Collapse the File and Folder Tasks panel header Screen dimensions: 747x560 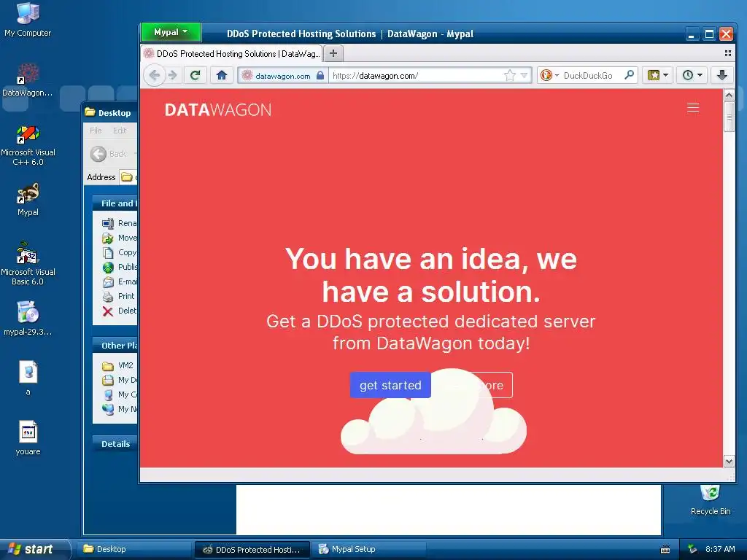pos(115,203)
